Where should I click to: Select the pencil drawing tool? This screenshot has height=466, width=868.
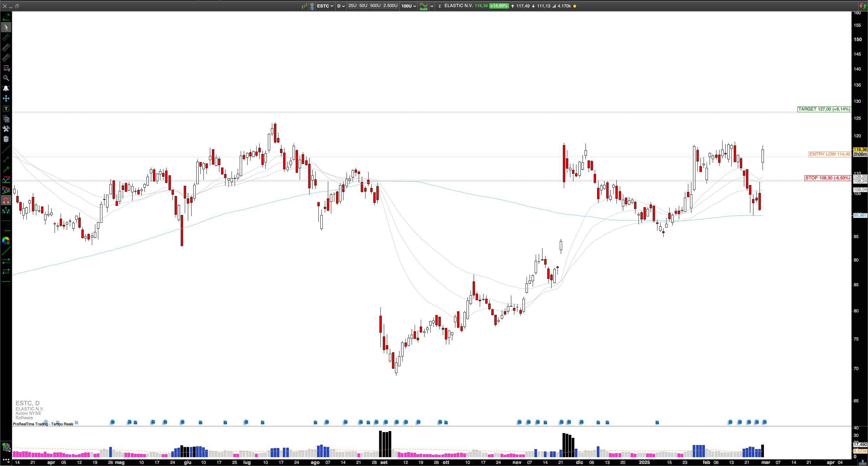tap(6, 17)
